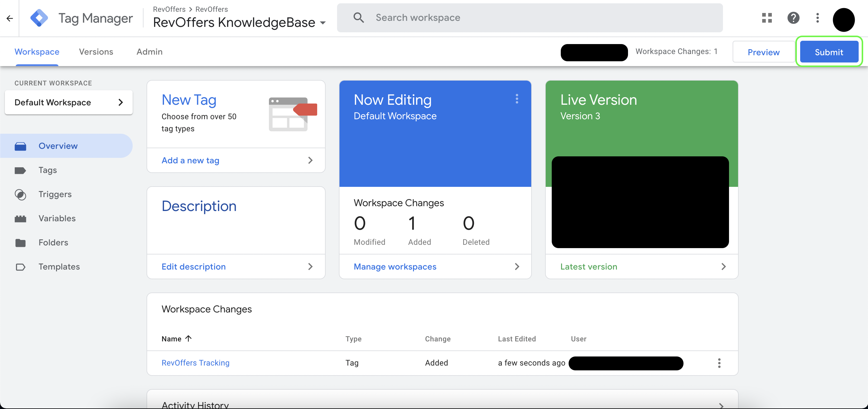
Task: Click the Overview sidebar icon
Action: point(20,146)
